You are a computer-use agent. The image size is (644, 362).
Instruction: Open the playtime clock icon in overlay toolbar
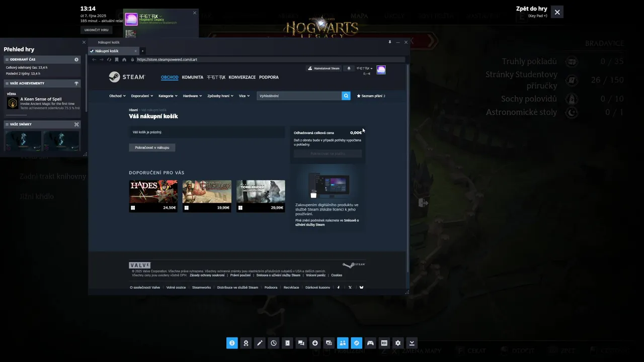tap(273, 343)
